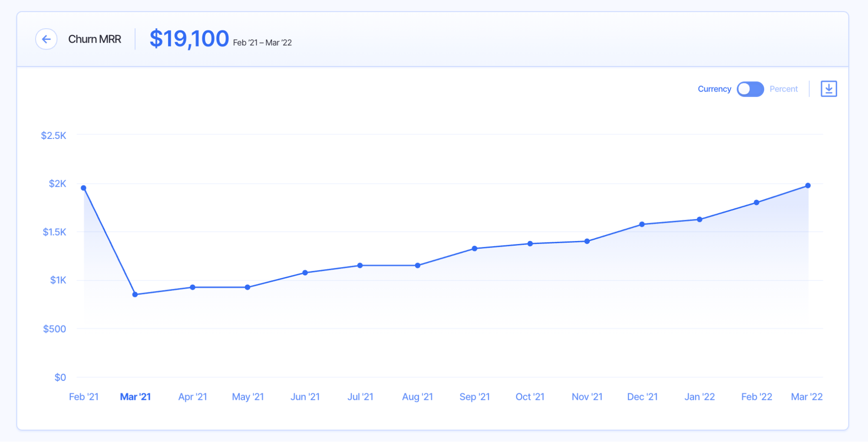Click the Churn MRR title
The width and height of the screenshot is (868, 442).
(x=95, y=40)
